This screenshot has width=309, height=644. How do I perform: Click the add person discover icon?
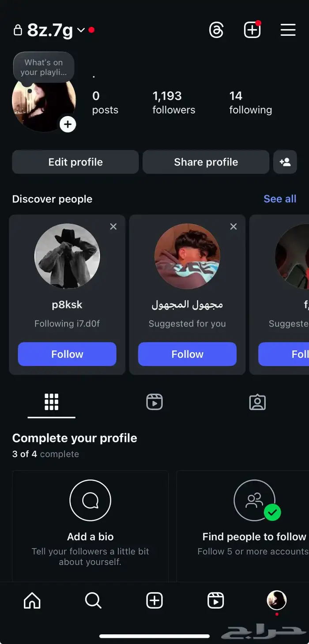285,162
